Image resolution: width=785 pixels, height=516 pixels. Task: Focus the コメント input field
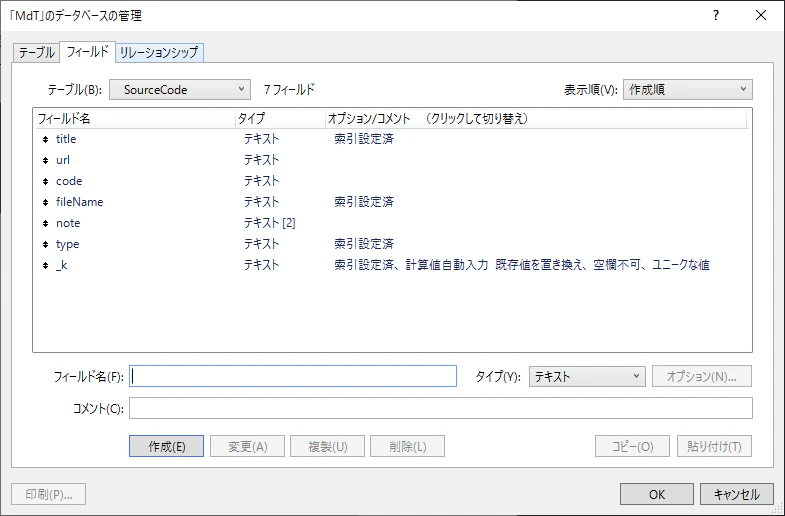441,408
